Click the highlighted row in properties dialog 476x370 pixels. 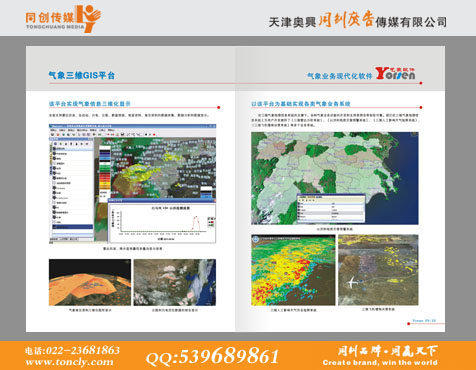coord(331,213)
